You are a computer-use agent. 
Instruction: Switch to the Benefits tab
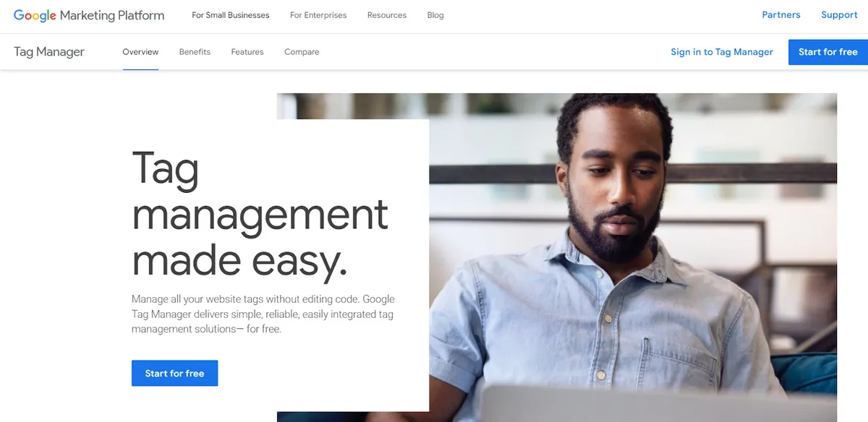click(195, 52)
